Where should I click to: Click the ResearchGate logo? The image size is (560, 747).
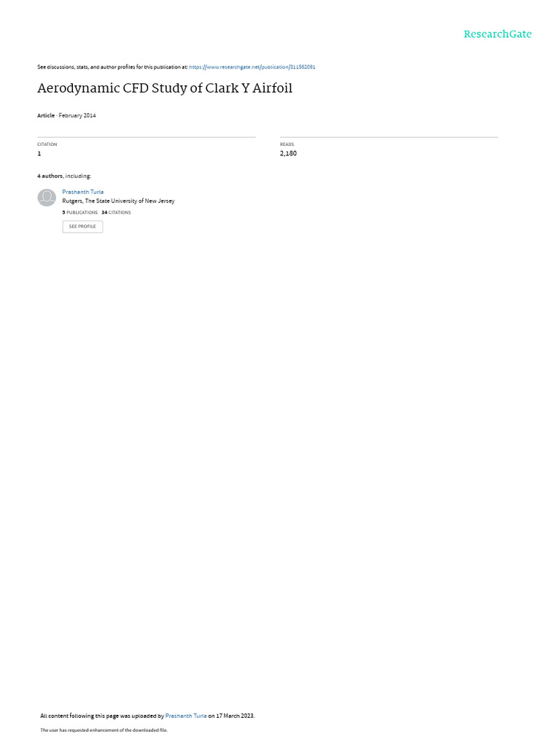pyautogui.click(x=497, y=34)
